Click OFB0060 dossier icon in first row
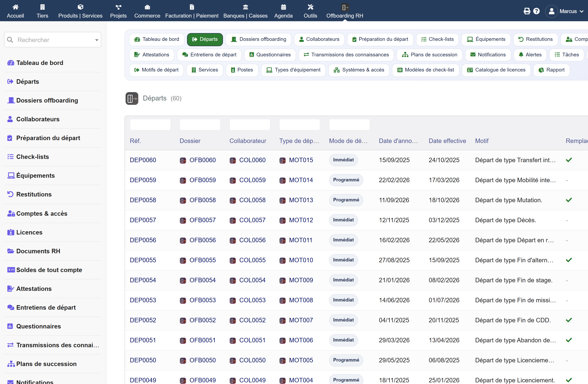This screenshot has width=588, height=384. tap(183, 160)
